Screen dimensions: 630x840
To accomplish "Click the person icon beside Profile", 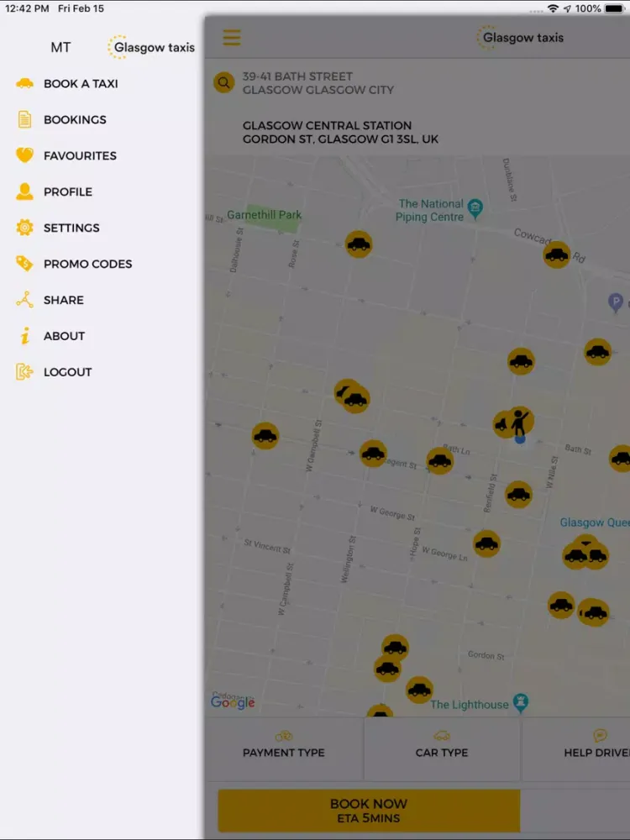I will point(24,192).
